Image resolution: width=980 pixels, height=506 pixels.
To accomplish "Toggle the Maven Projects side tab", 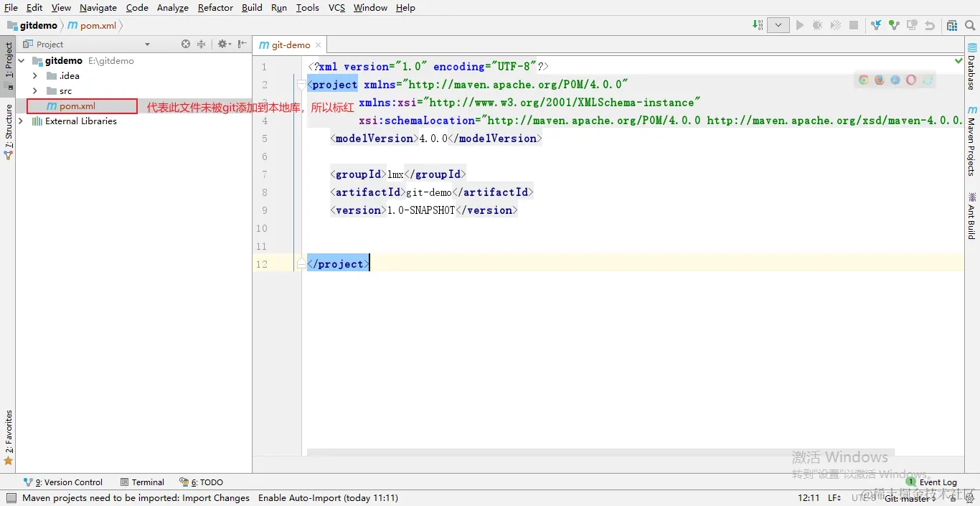I will point(971,141).
